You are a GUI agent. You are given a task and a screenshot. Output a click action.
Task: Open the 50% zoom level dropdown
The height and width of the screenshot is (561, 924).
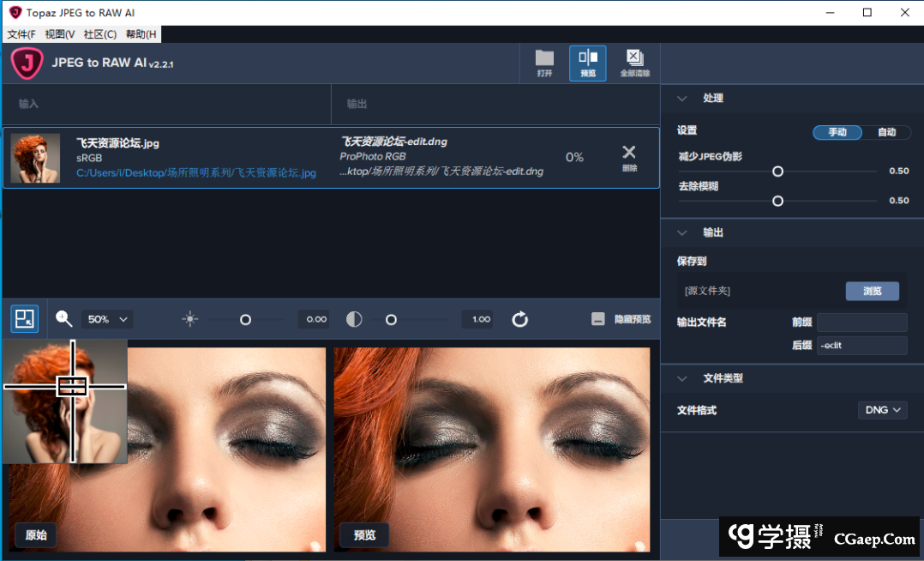pyautogui.click(x=107, y=319)
